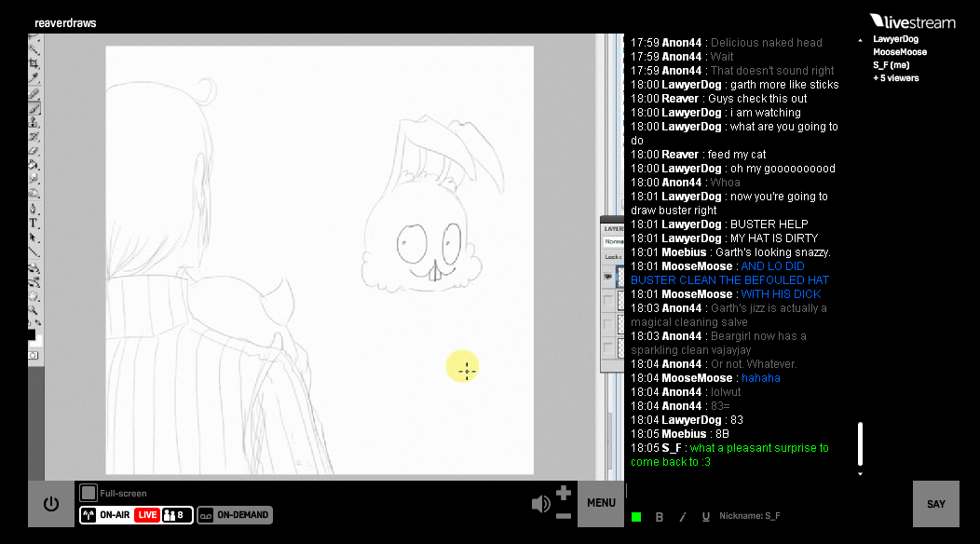Toggle bold chat formatting

pos(660,516)
